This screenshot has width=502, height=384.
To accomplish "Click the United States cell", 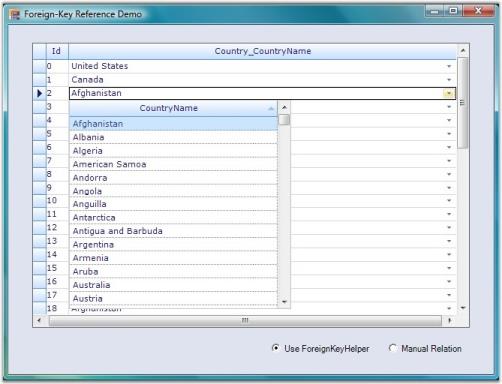I will click(x=263, y=66).
